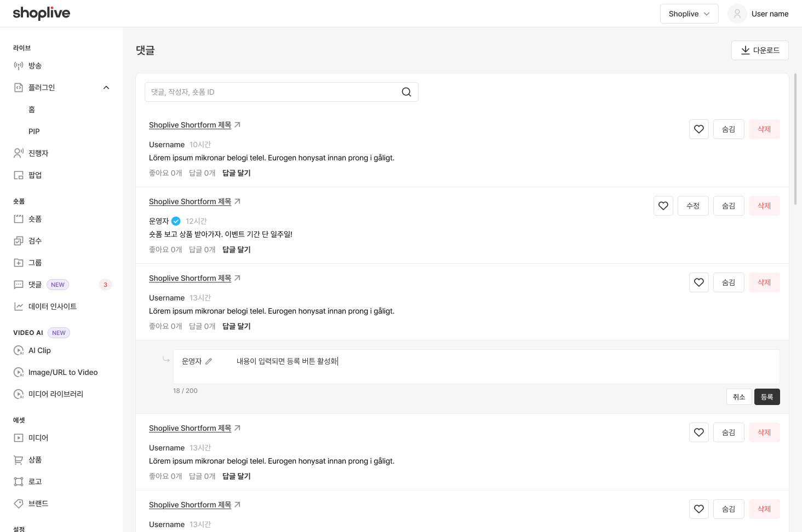Viewport: 802px width, 532px height.
Task: Like the 운영자 12시간 comment with heart
Action: coord(663,206)
